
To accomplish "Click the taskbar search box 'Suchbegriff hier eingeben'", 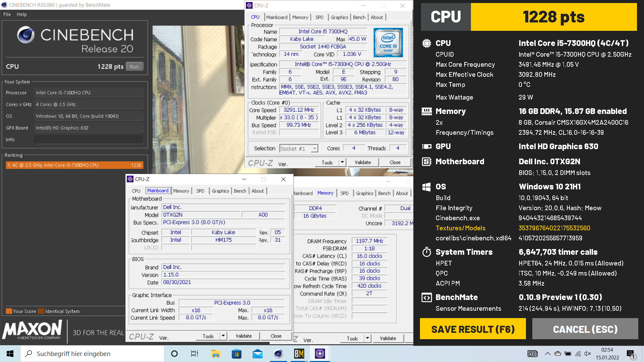I will point(92,354).
